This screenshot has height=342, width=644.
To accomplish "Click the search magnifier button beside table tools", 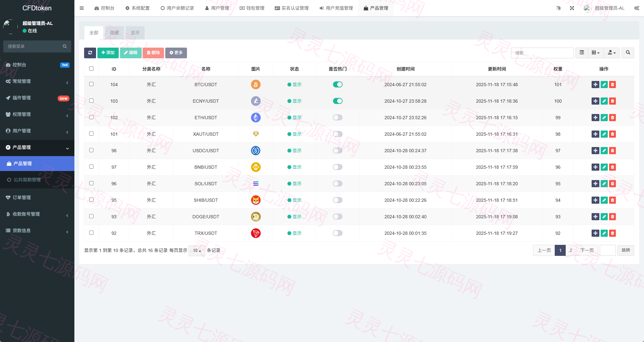I will (x=628, y=53).
